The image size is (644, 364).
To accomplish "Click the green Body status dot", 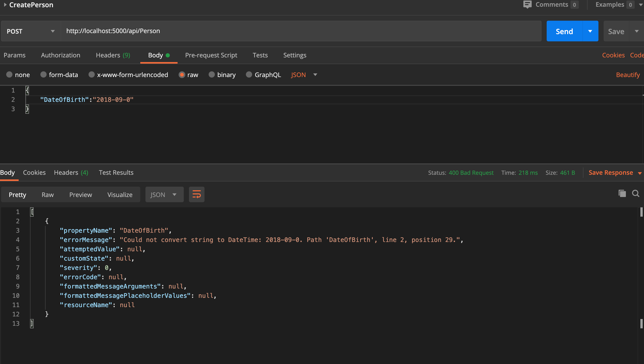I will (x=168, y=55).
